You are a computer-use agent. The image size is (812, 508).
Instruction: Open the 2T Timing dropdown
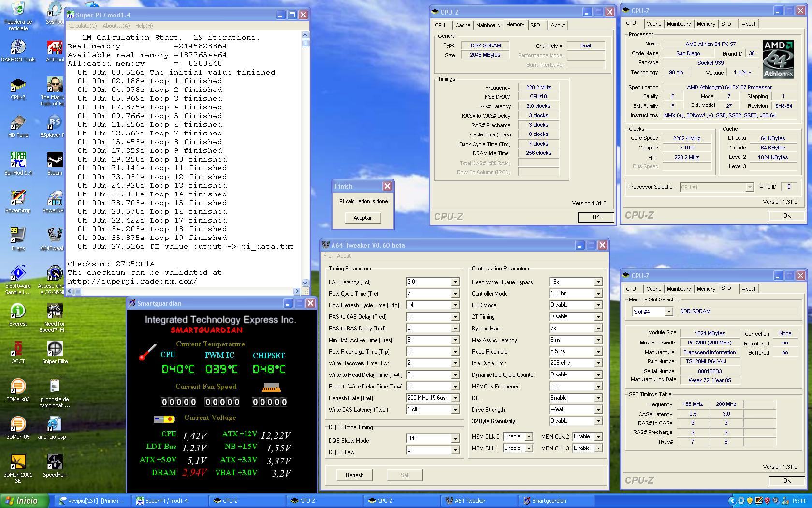[598, 317]
